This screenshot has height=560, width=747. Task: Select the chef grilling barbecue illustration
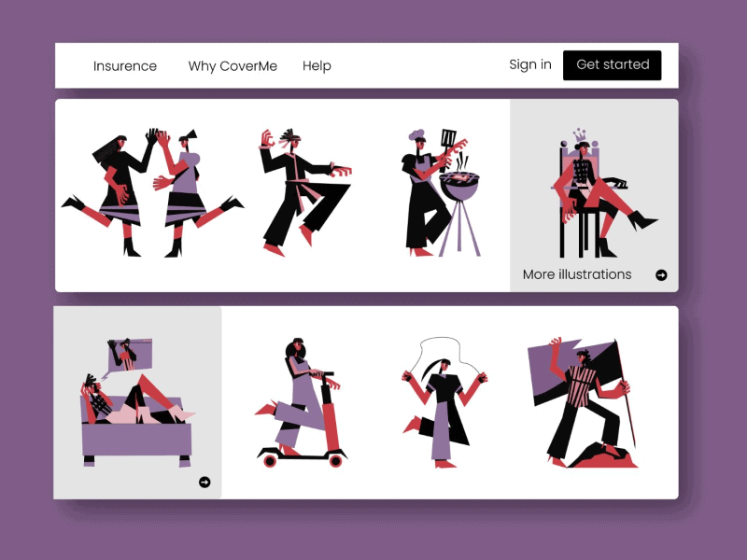(x=441, y=192)
